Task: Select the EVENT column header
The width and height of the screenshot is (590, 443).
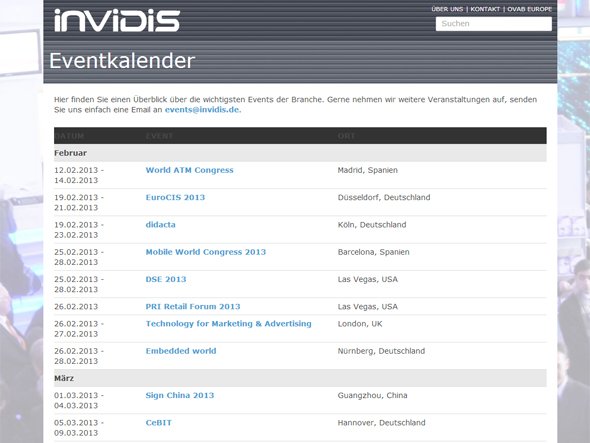Action: click(159, 136)
